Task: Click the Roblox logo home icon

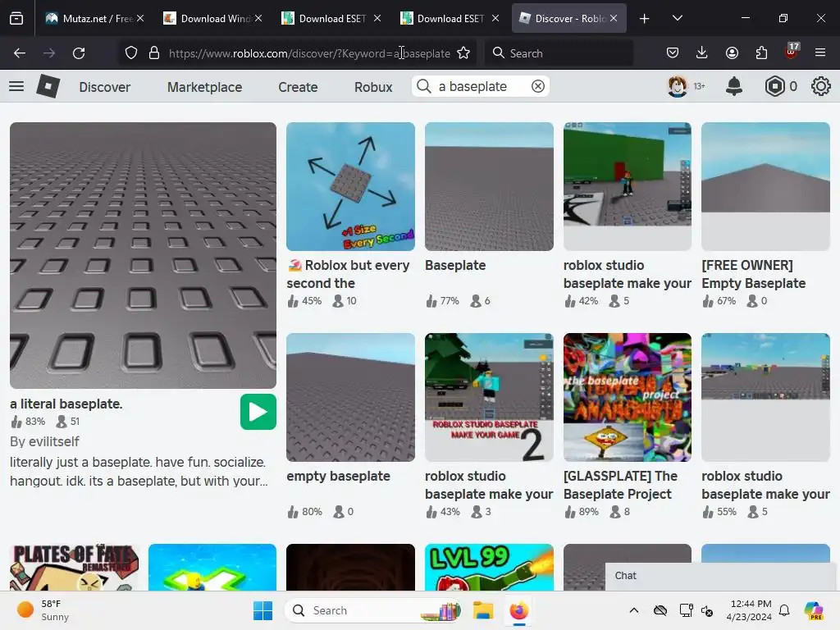Action: tap(48, 86)
